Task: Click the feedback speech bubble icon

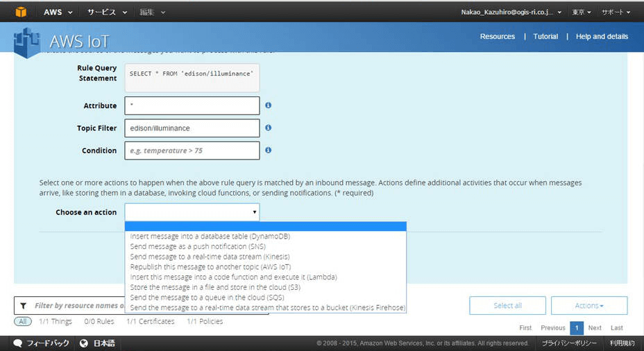Action: click(17, 343)
